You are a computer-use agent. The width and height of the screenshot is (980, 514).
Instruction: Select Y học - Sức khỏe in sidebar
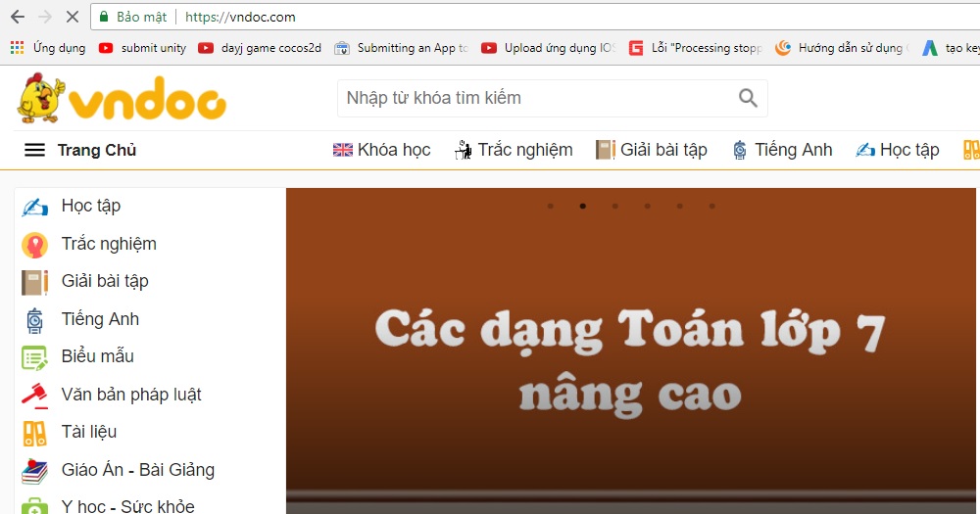128,506
